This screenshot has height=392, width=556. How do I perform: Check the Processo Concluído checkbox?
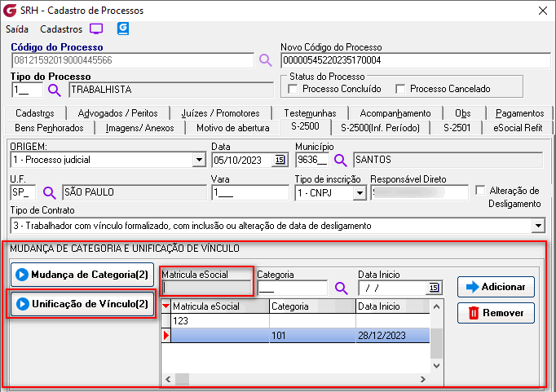294,89
